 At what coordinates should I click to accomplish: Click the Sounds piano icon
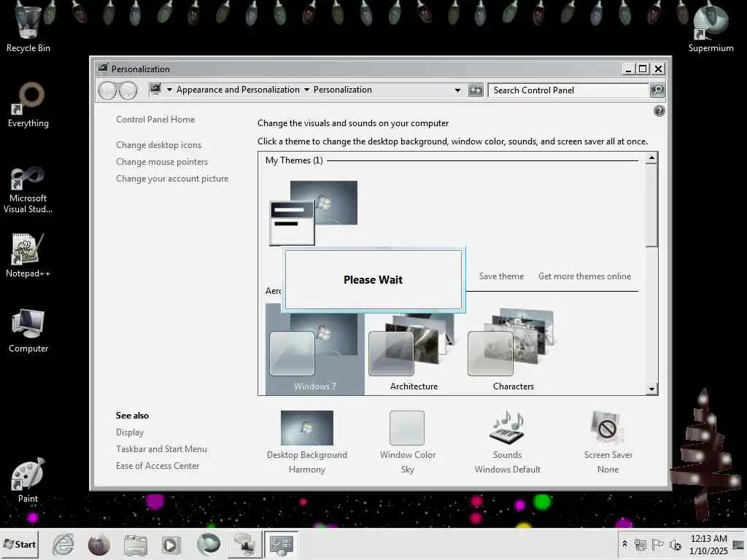[508, 427]
